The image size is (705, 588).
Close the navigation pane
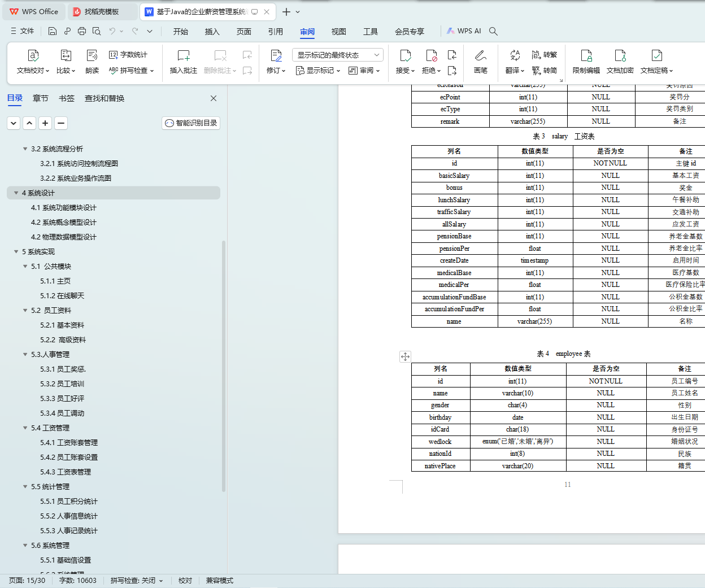pos(214,98)
